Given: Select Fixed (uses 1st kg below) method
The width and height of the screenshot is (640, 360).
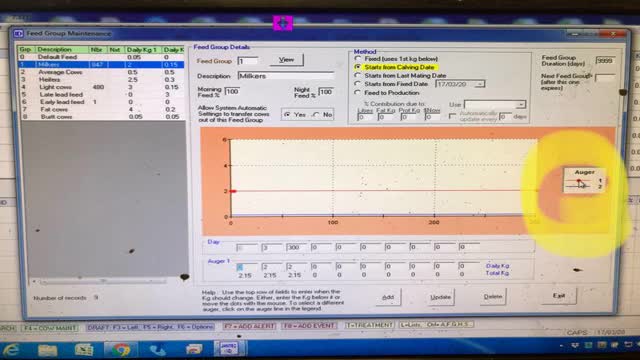Looking at the screenshot, I should 358,59.
